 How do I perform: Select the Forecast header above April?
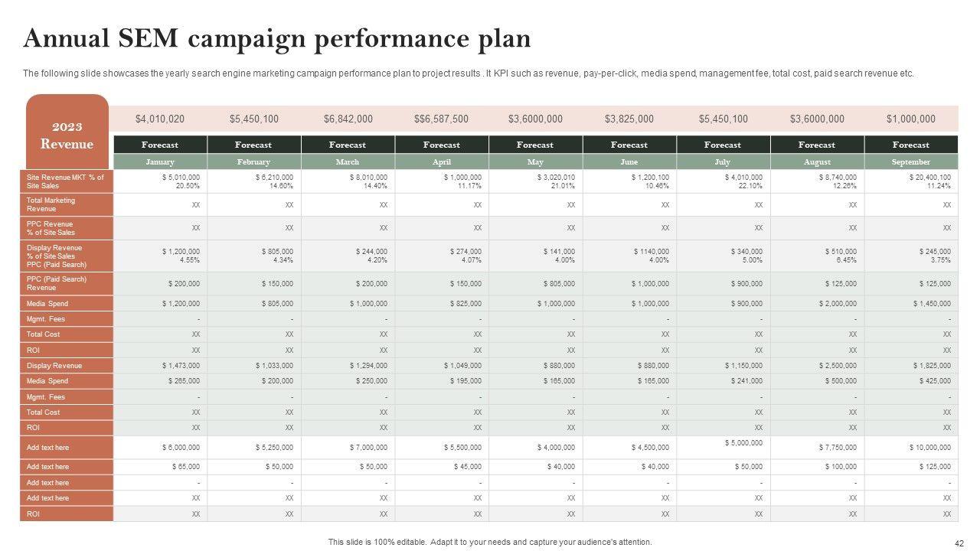tap(441, 145)
